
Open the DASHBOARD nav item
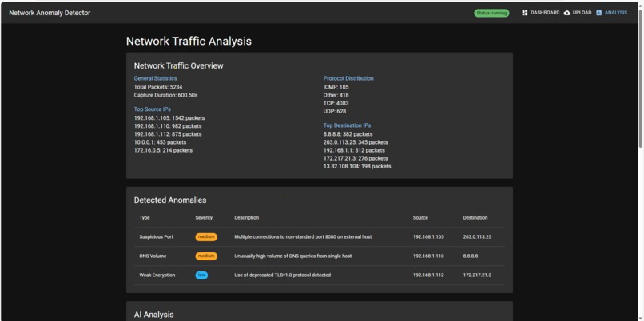[540, 13]
